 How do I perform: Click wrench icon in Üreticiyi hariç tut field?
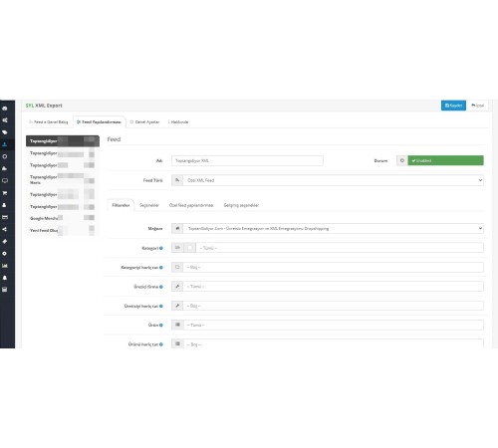point(177,306)
